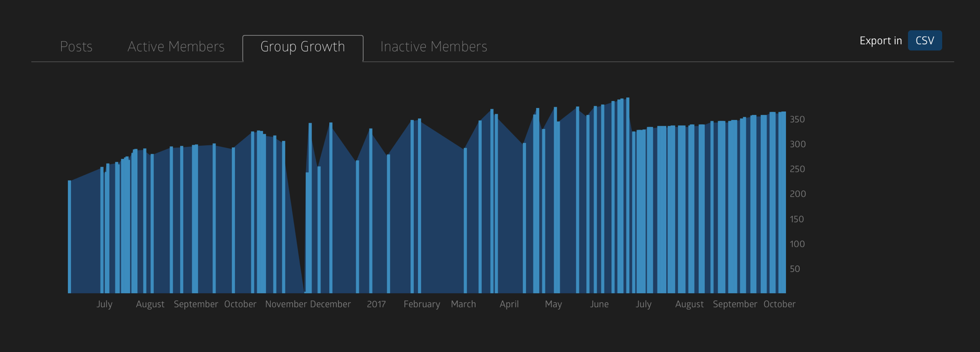Open the Active Members tab
This screenshot has width=980, height=352.
pyautogui.click(x=176, y=47)
